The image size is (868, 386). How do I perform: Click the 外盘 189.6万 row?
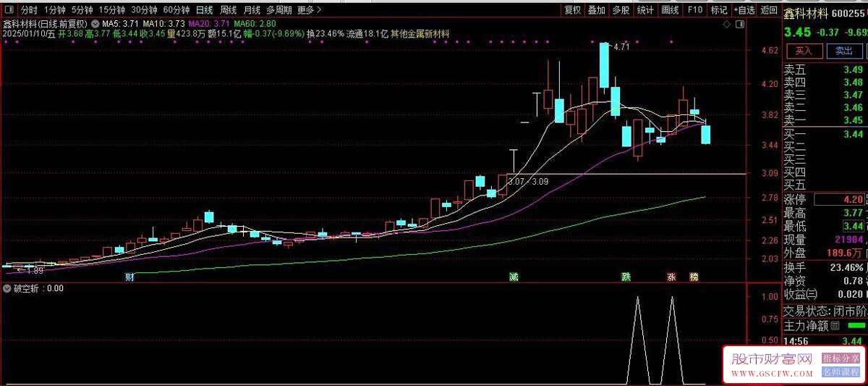coord(824,253)
